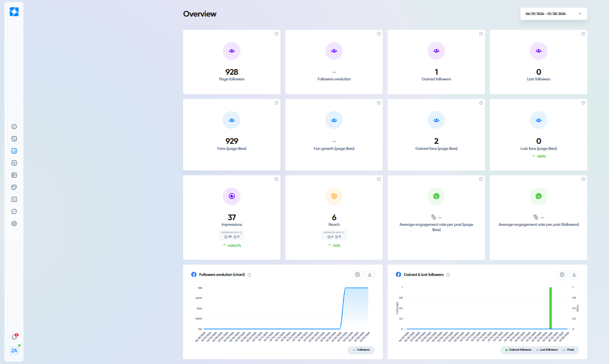Click the notification bell with red badge
The height and width of the screenshot is (364, 609).
coord(14,337)
